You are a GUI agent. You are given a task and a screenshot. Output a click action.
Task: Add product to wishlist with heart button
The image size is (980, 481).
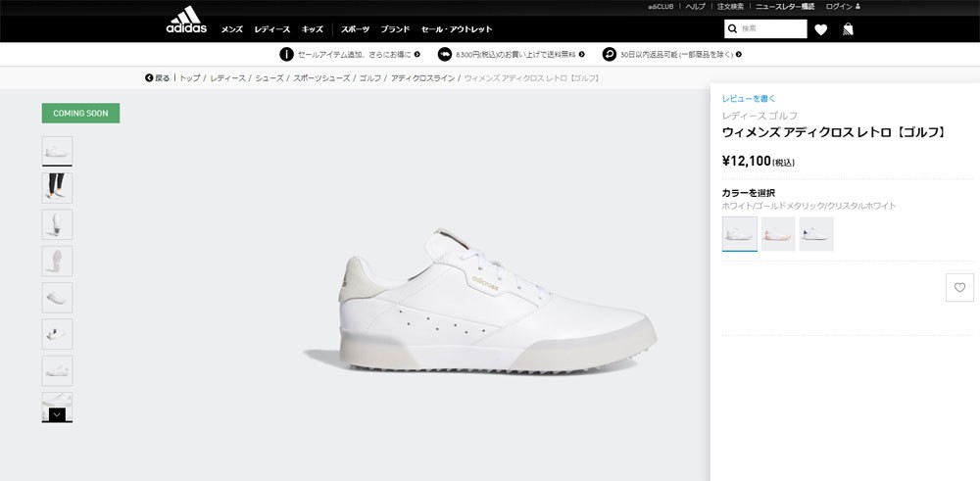[959, 287]
